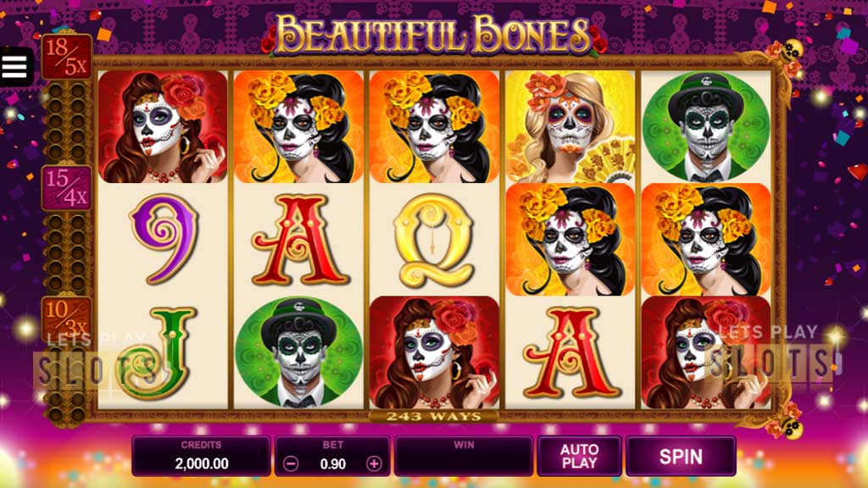
Task: Click the purple 9 symbol
Action: 164,238
